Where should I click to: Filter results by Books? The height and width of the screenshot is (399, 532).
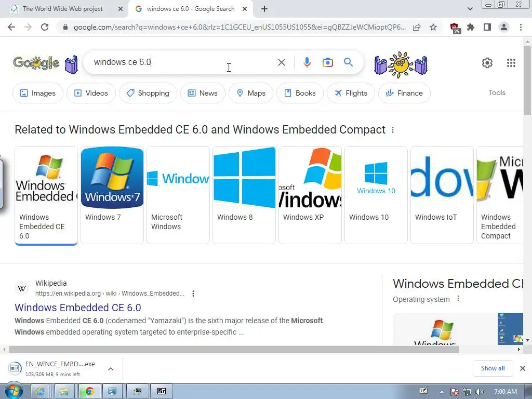click(300, 93)
